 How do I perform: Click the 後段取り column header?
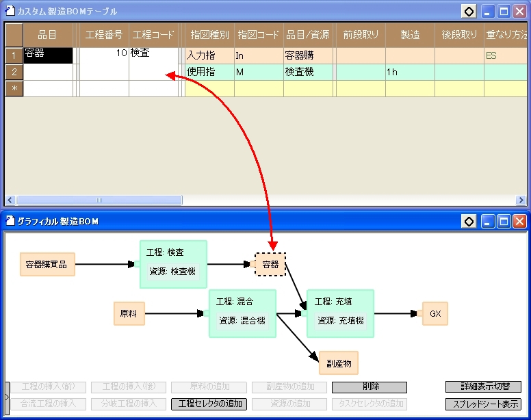[x=459, y=35]
